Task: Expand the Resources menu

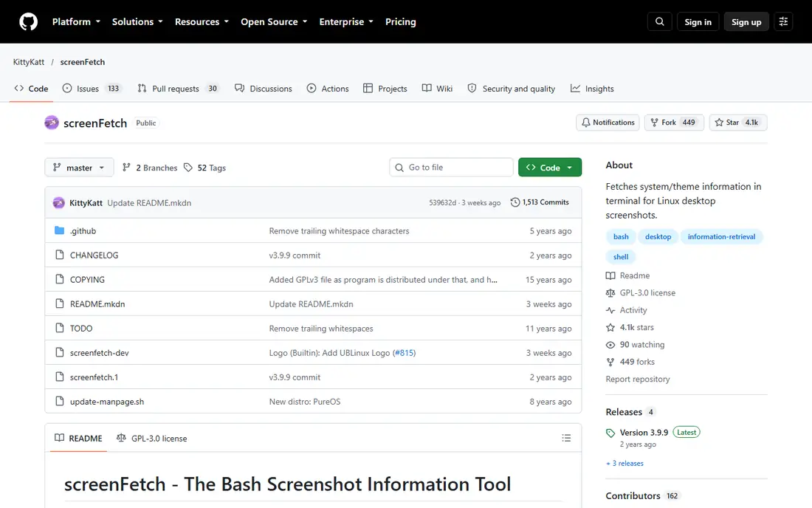Action: 202,21
